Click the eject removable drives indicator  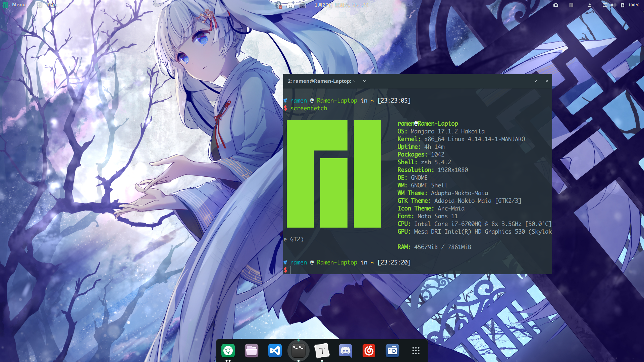589,5
